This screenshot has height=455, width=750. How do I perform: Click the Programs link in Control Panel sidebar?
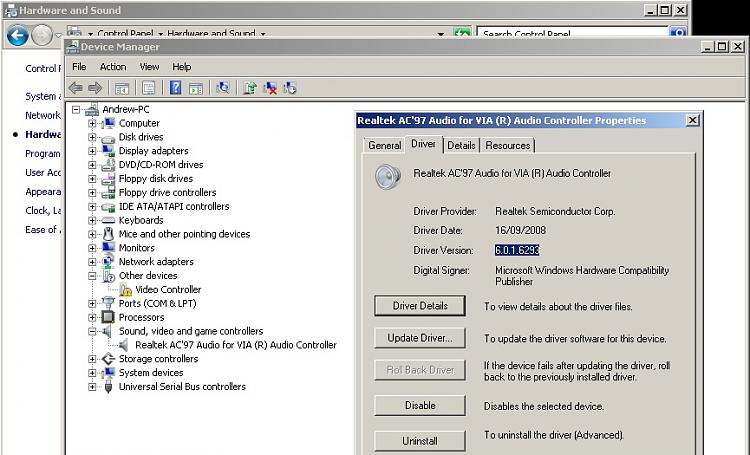[x=43, y=154]
